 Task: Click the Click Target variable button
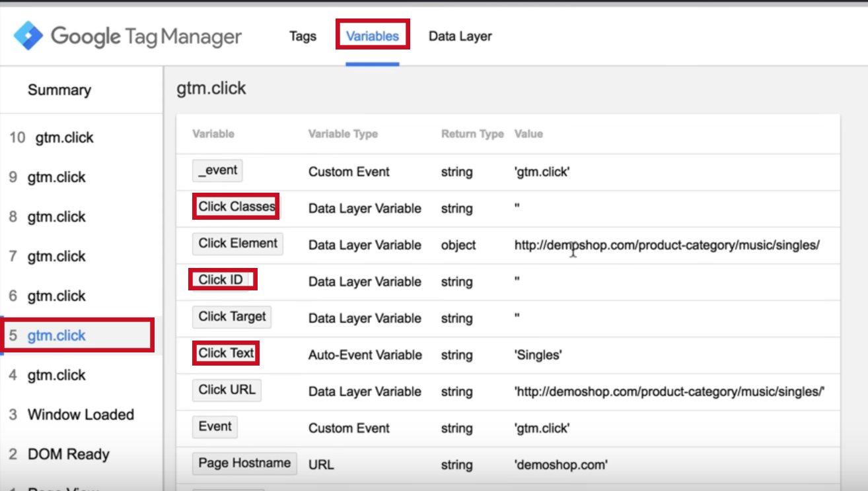pyautogui.click(x=232, y=317)
